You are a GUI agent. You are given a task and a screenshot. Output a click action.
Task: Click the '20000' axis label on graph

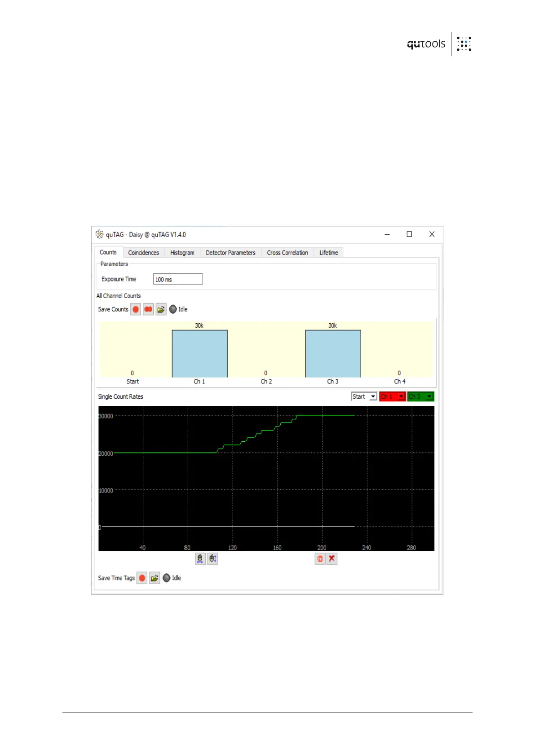pyautogui.click(x=106, y=454)
